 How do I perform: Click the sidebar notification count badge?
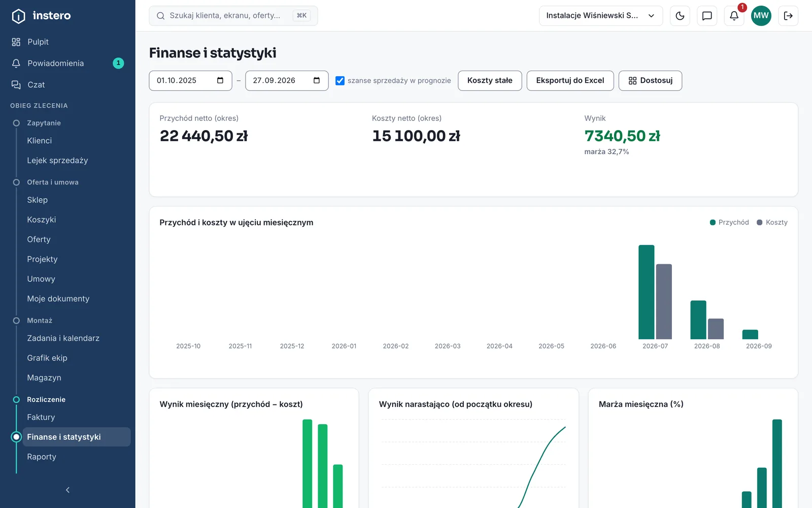click(x=118, y=63)
